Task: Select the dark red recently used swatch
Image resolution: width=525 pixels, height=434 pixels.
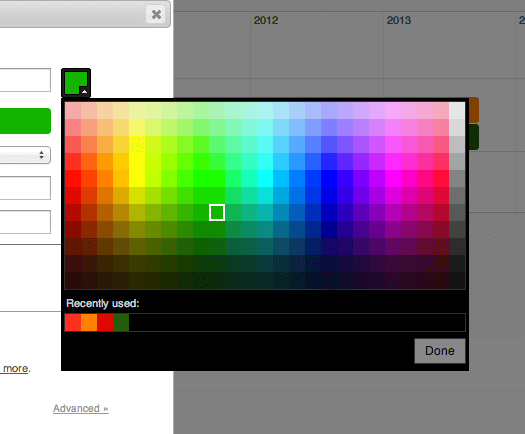Action: pos(105,322)
